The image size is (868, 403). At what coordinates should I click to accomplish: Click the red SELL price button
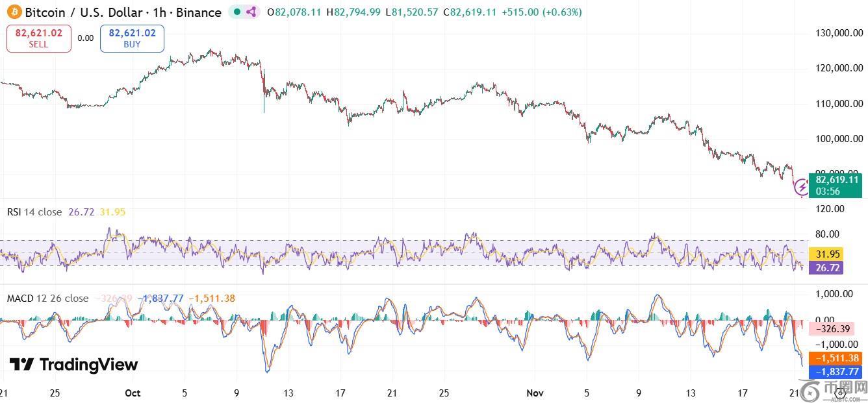click(x=39, y=39)
